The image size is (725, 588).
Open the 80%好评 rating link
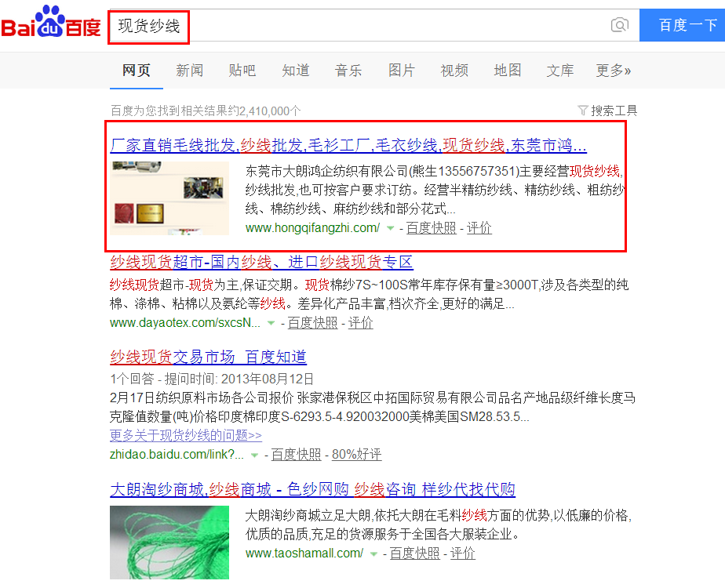[356, 455]
